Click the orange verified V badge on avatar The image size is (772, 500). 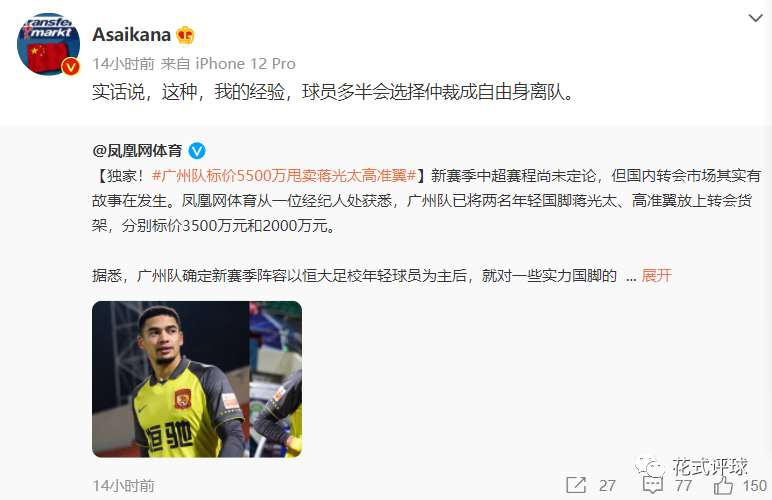[70, 67]
